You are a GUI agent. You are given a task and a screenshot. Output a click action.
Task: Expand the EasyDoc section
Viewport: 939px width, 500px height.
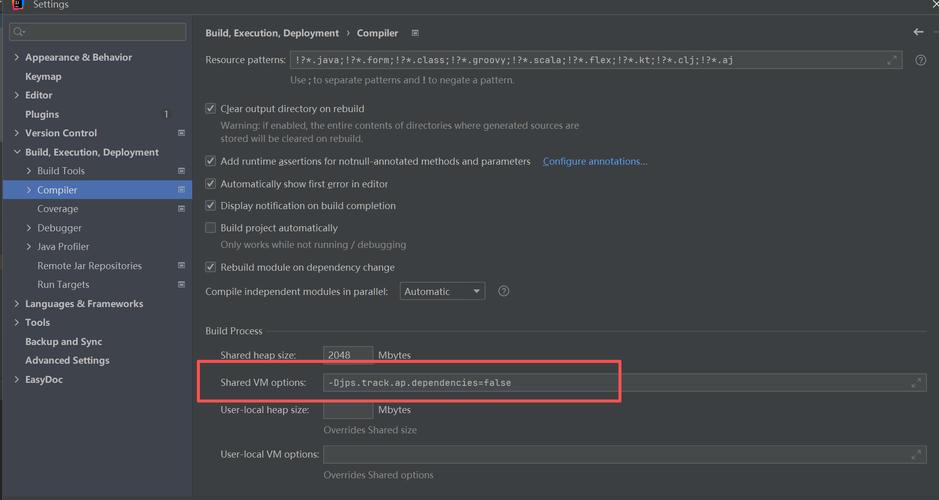tap(17, 379)
